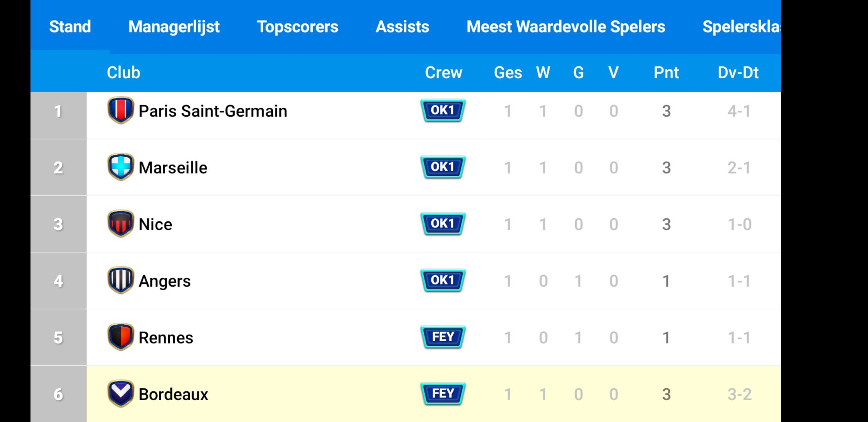Screen dimensions: 868x422
Task: Open the Assists tab
Action: click(402, 27)
